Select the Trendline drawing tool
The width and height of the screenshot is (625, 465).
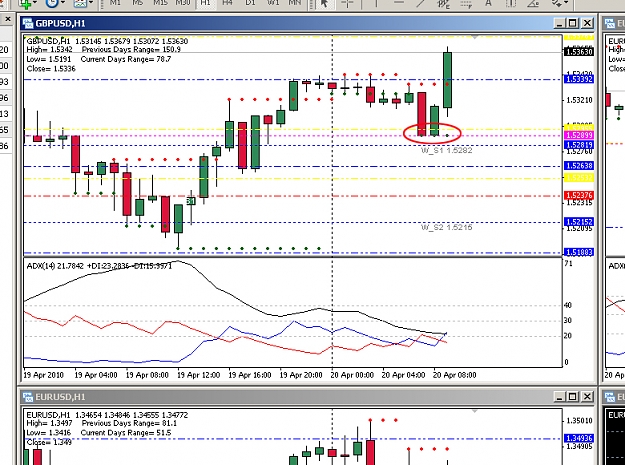(421, 3)
